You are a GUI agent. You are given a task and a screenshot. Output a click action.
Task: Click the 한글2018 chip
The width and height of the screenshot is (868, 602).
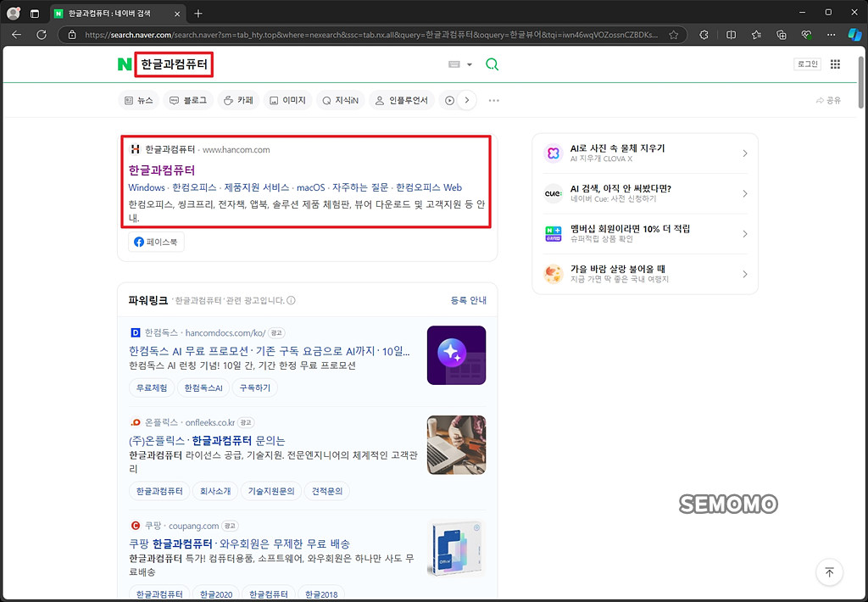(x=321, y=594)
